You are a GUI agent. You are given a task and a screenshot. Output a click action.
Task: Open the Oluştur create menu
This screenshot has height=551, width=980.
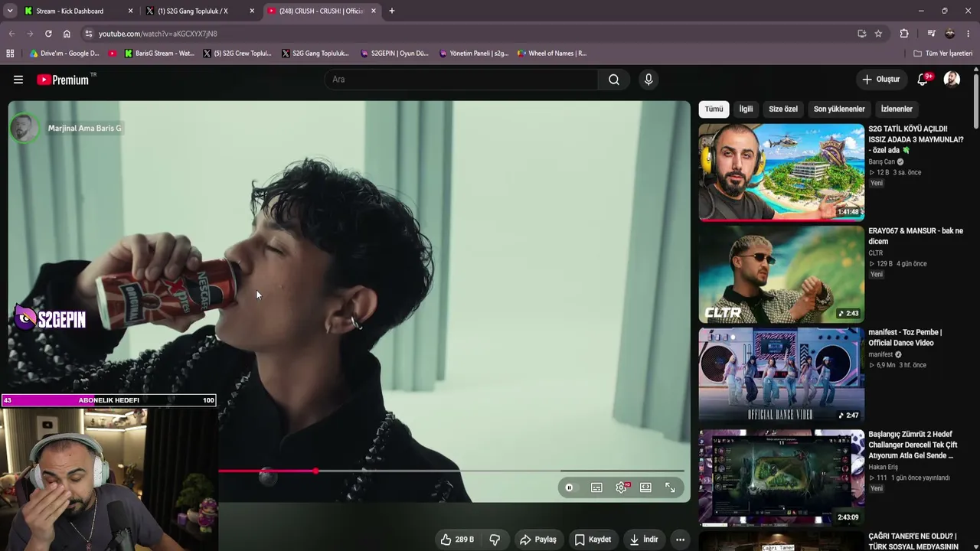(x=880, y=80)
